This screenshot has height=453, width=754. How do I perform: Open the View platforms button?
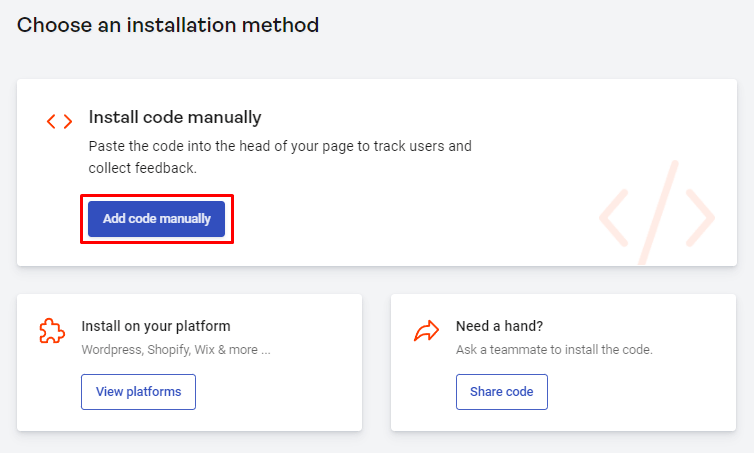[x=138, y=392]
